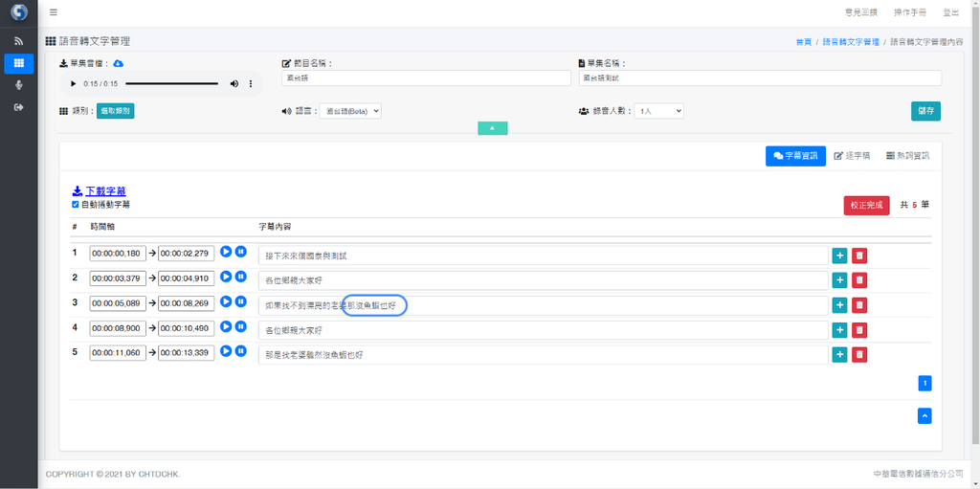The image size is (980, 489).
Task: Pause subtitle row 1 segment
Action: pos(240,252)
